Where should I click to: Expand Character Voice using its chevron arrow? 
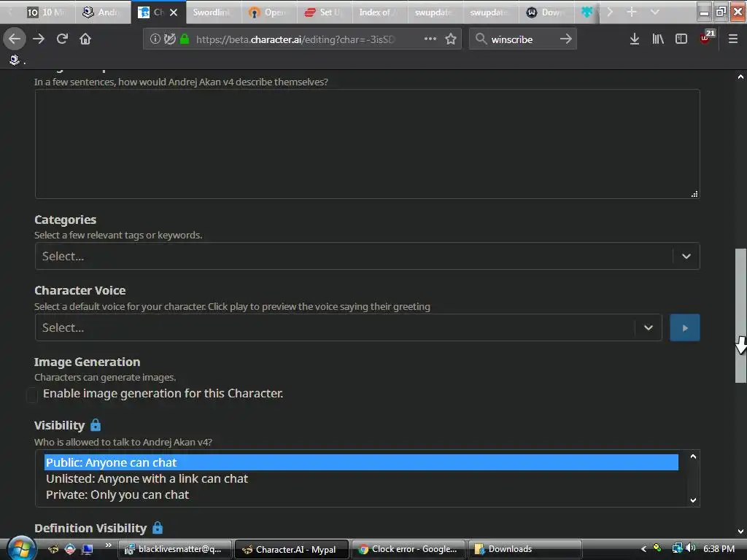coord(649,327)
